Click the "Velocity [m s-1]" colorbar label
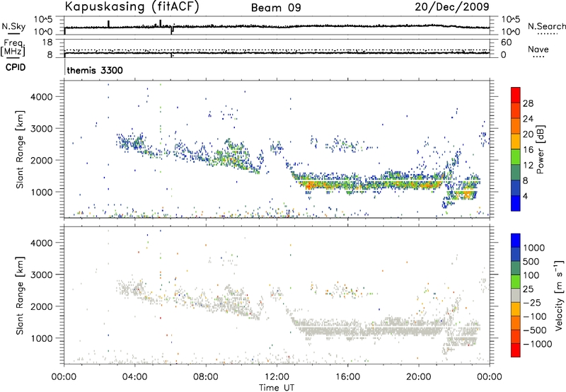Viewport: 566px width, 392px height. coord(559,295)
